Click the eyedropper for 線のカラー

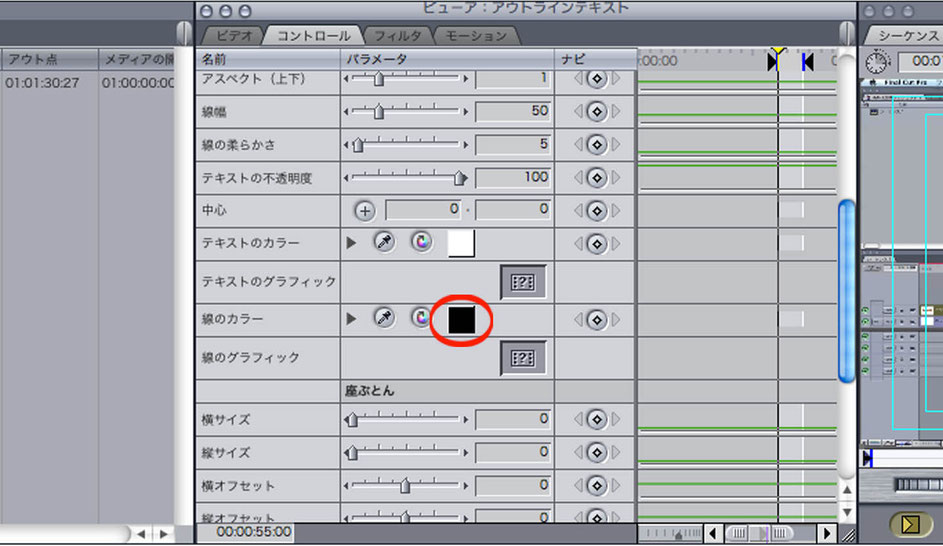384,317
